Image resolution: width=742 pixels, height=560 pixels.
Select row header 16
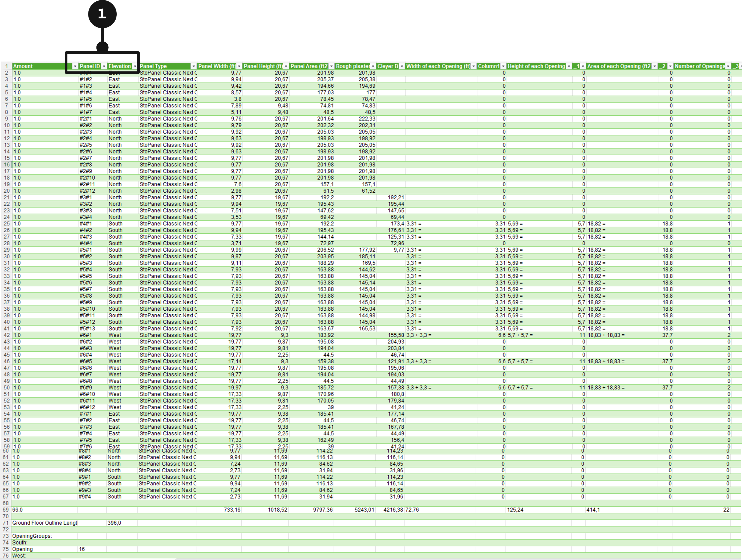pos(7,165)
